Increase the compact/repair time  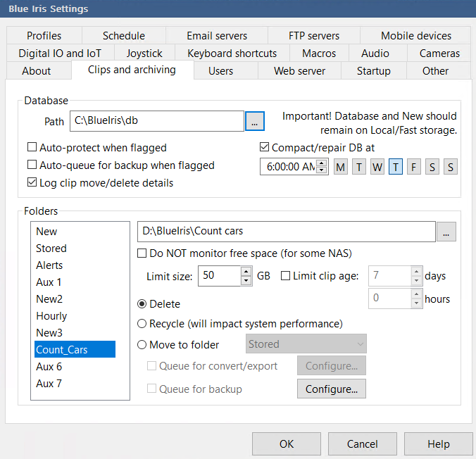(321, 163)
